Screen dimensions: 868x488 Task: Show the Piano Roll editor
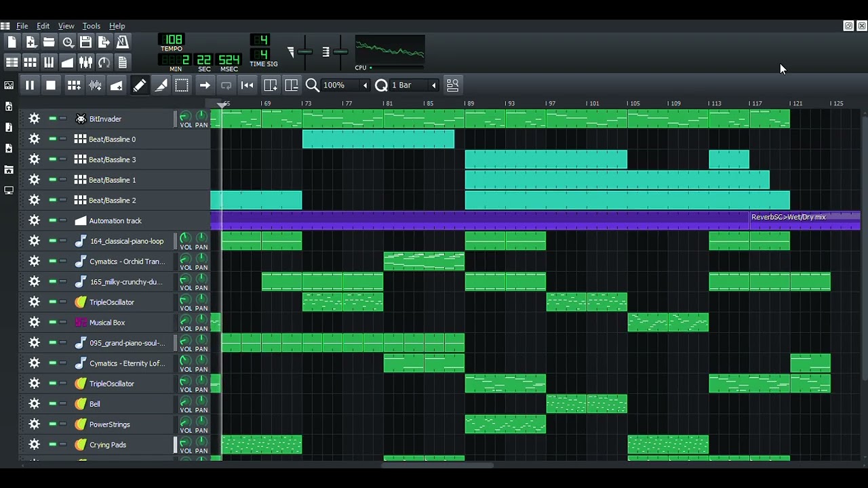point(49,62)
